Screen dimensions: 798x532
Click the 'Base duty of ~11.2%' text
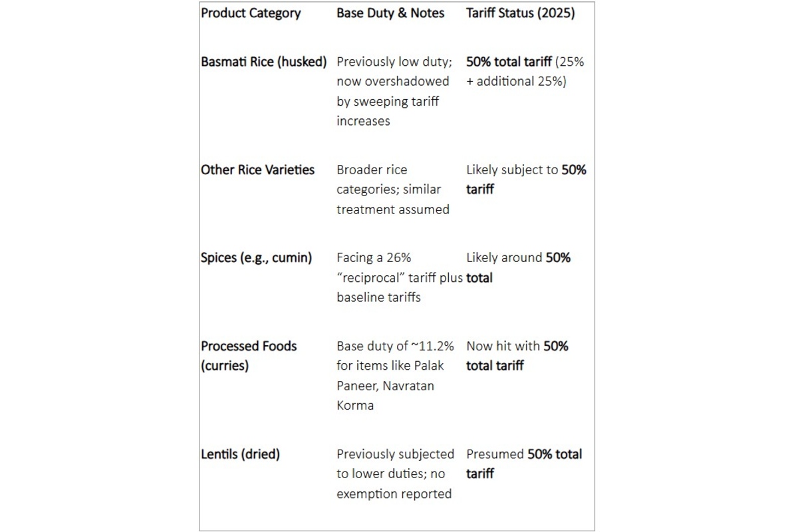[395, 346]
